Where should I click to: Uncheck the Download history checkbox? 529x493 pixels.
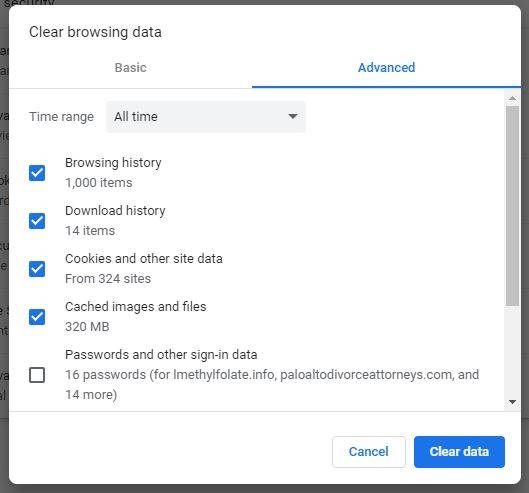pyautogui.click(x=37, y=221)
